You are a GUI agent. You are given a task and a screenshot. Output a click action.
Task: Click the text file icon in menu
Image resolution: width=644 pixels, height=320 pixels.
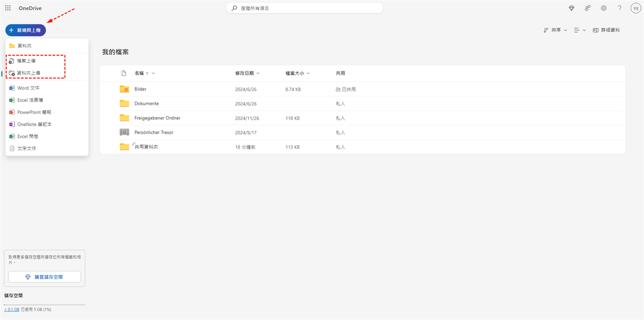point(12,148)
